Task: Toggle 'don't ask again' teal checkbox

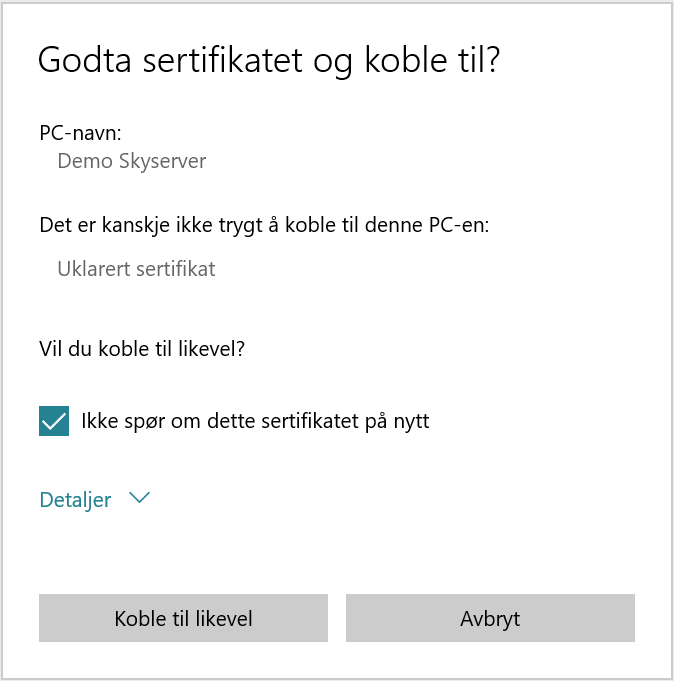Action: coord(54,421)
